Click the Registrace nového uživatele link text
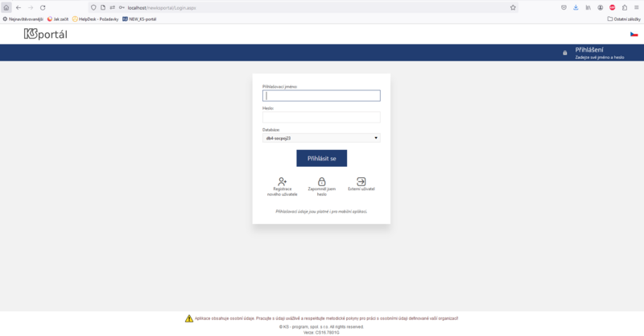Screen dimensions: 644x336 pos(283,192)
